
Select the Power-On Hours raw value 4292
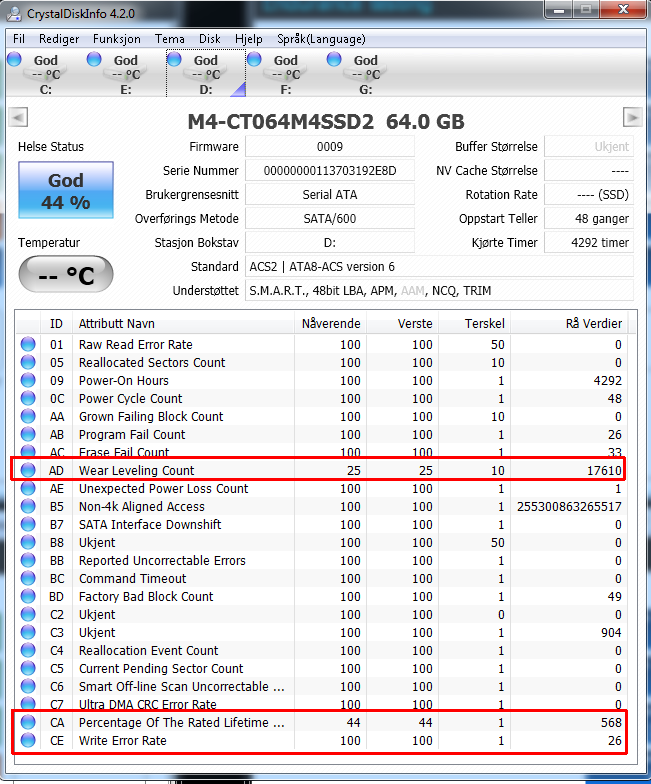(608, 380)
